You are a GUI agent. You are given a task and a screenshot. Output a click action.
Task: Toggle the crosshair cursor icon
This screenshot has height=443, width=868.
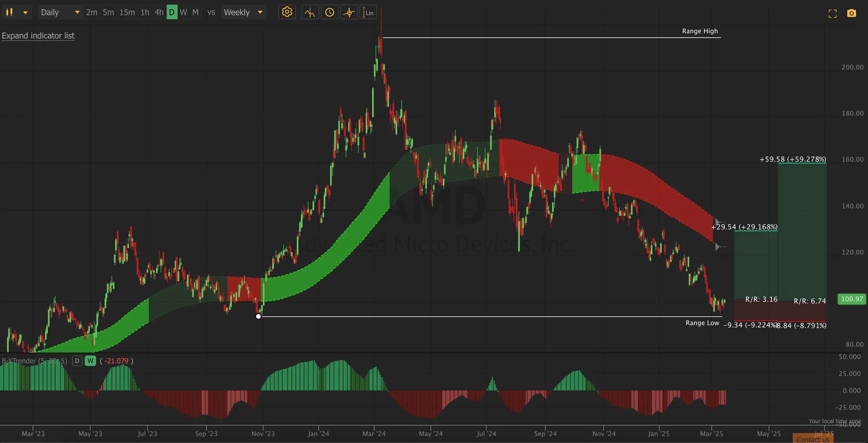349,12
